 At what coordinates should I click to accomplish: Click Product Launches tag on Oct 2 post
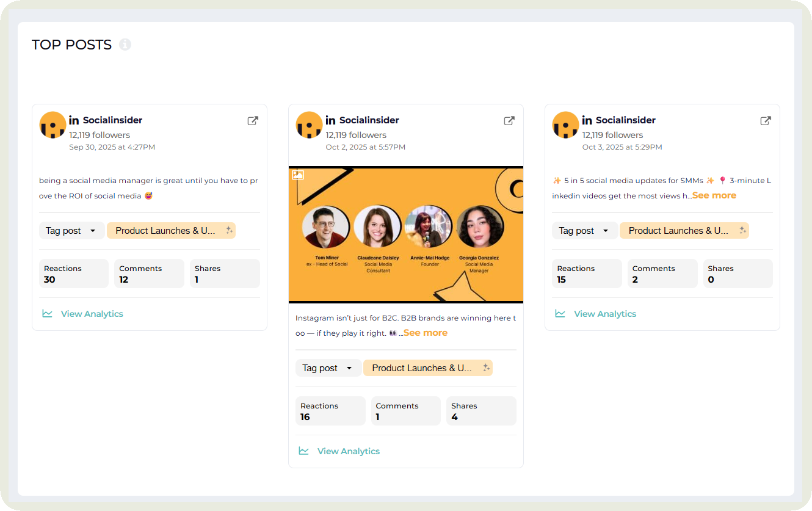[422, 368]
